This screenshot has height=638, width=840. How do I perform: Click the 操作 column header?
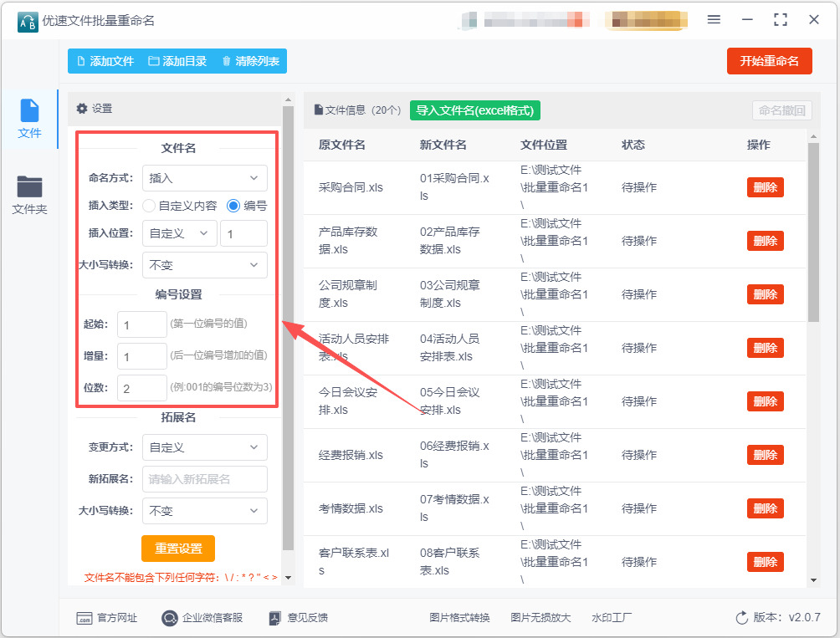click(x=759, y=145)
